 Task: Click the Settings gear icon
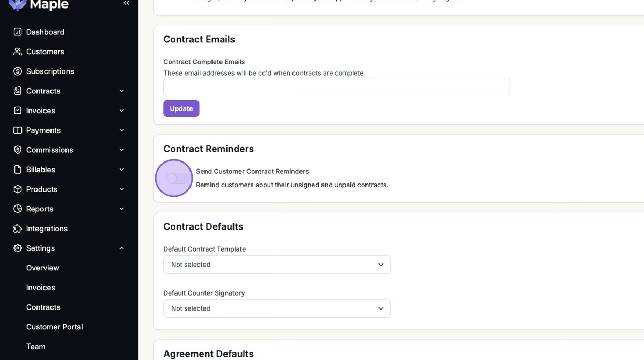coord(18,248)
